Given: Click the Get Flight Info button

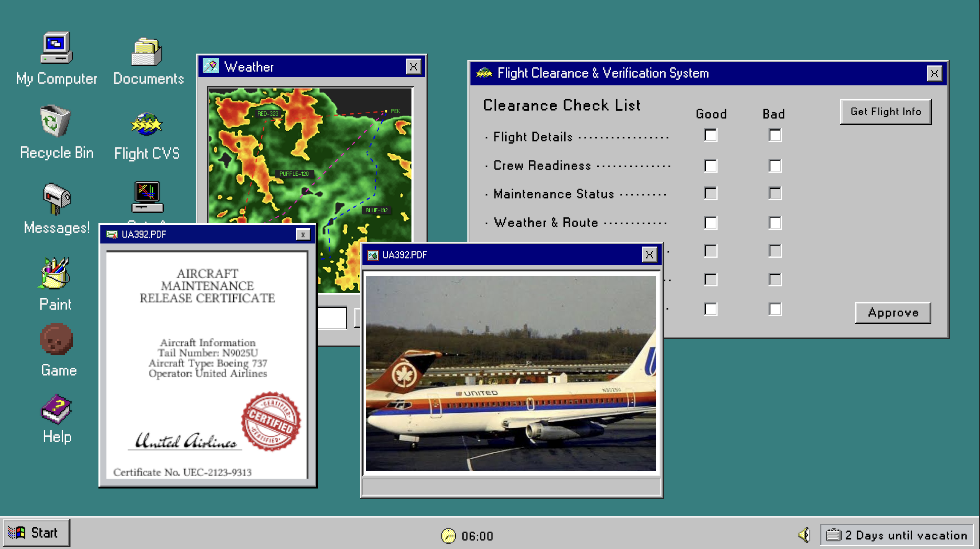Looking at the screenshot, I should coord(886,111).
